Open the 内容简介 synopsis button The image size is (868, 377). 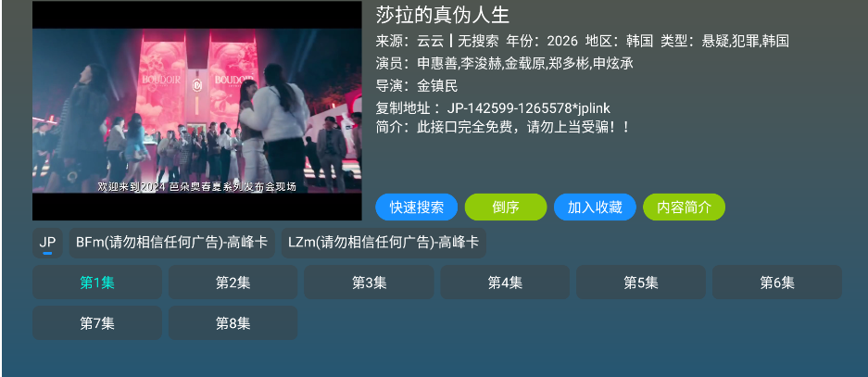685,207
